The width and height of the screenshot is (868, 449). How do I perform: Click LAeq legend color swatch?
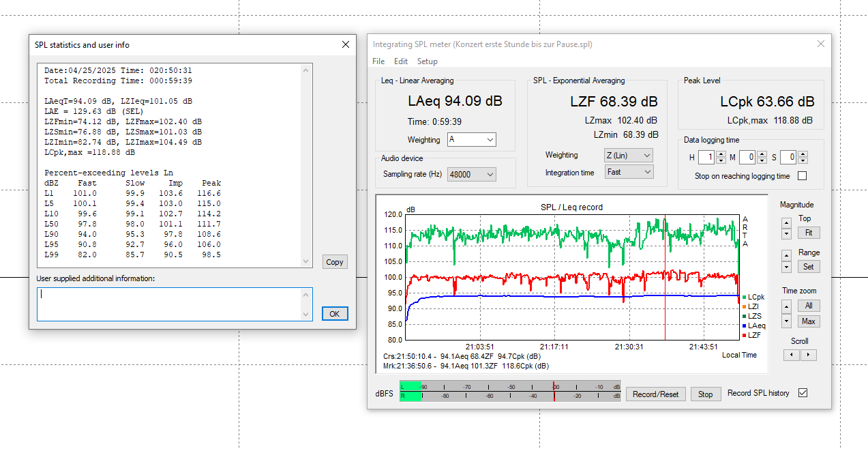pyautogui.click(x=744, y=326)
